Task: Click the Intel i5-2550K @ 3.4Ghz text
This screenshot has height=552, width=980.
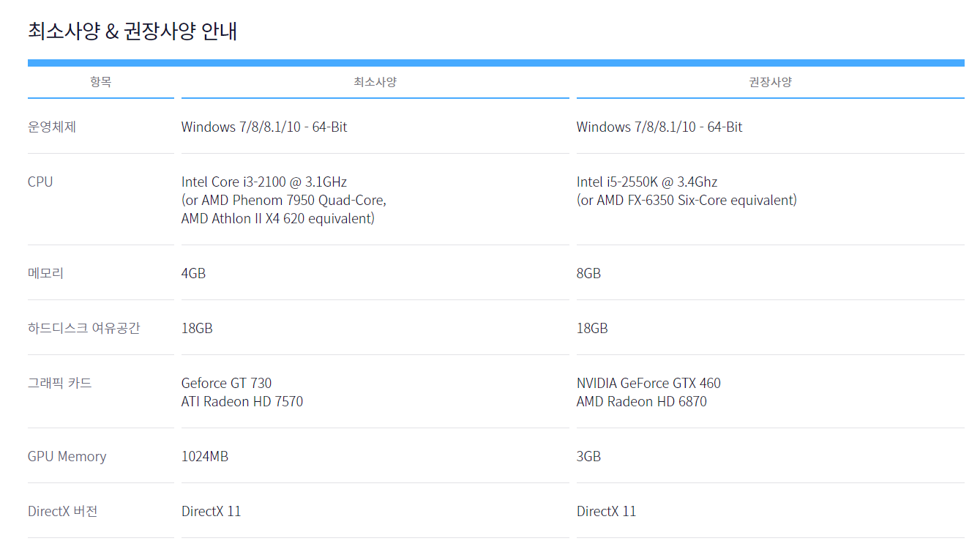Action: [647, 182]
